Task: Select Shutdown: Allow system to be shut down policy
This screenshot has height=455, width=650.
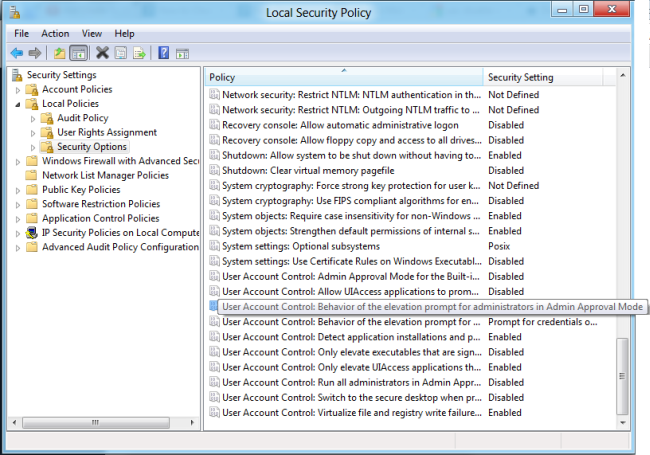Action: pyautogui.click(x=352, y=155)
